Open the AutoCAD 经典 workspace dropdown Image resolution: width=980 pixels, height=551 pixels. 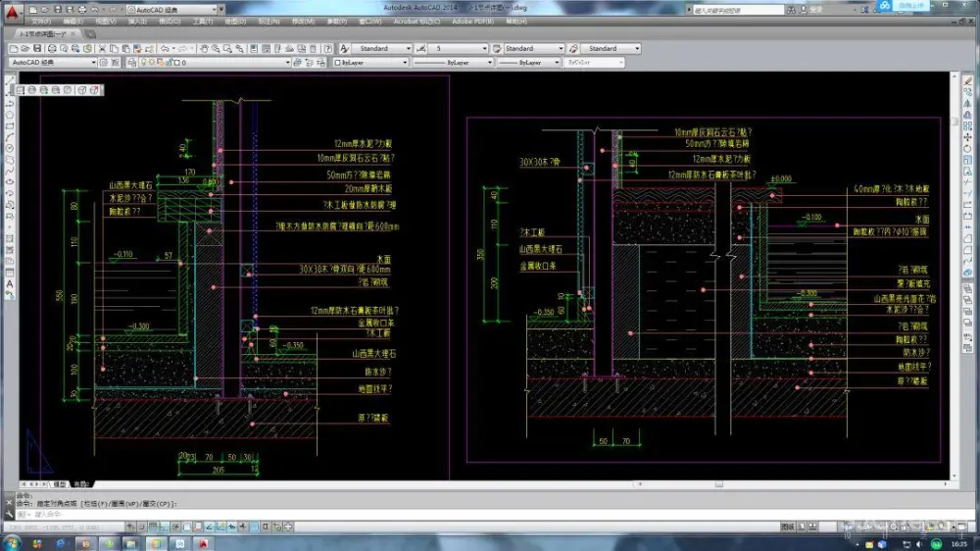click(94, 63)
